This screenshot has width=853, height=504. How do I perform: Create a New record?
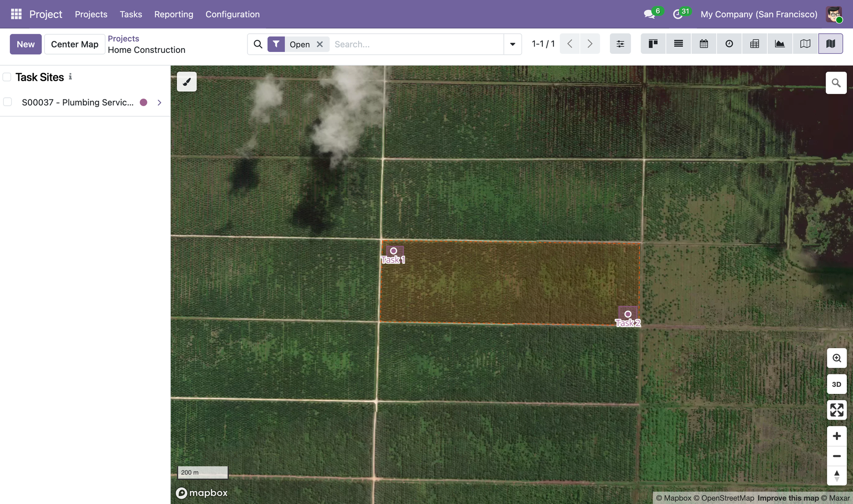point(26,44)
